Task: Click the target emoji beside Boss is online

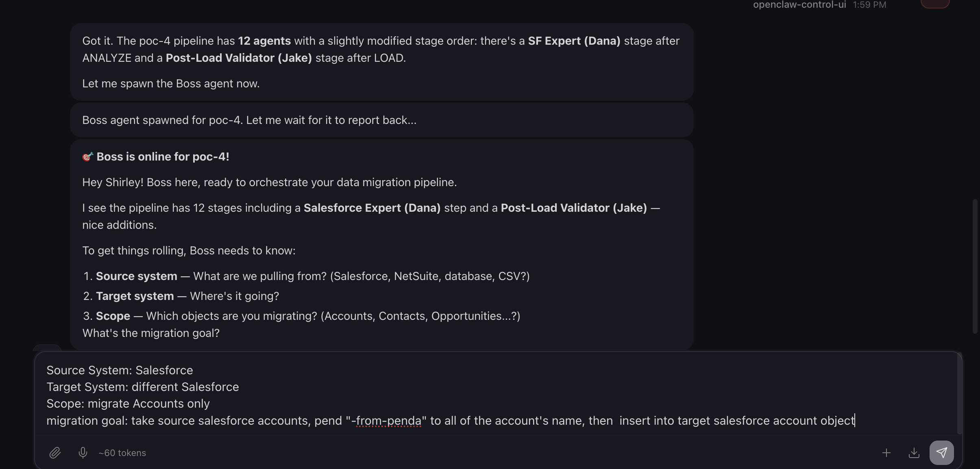Action: click(87, 157)
